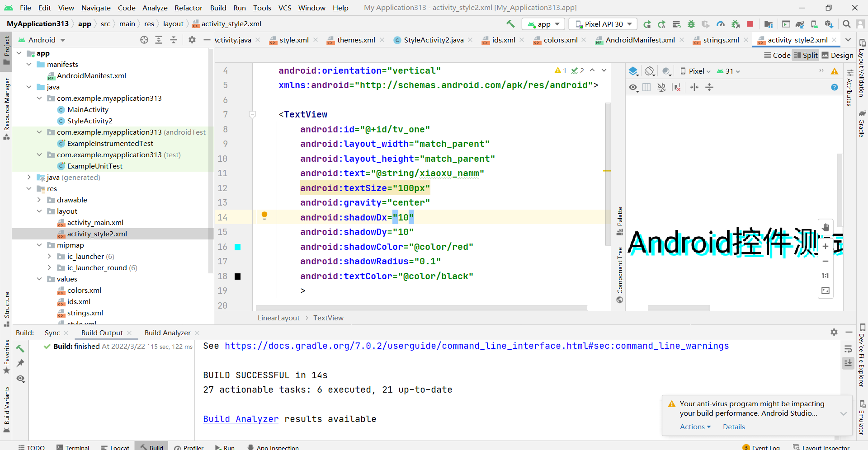Click Select Opened File target icon

click(144, 40)
